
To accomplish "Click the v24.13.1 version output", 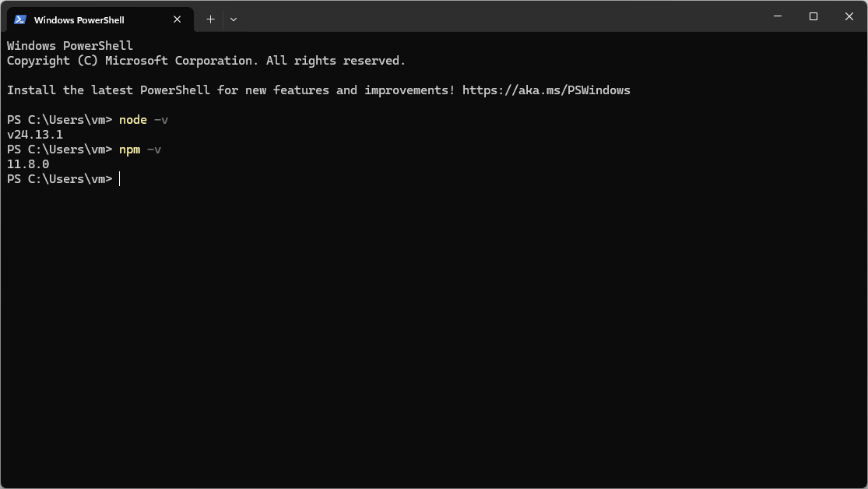I will point(34,134).
